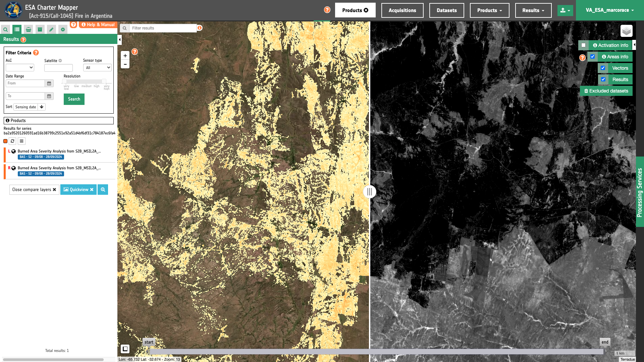Open the Datasets menu
The image size is (644, 362).
(x=446, y=10)
